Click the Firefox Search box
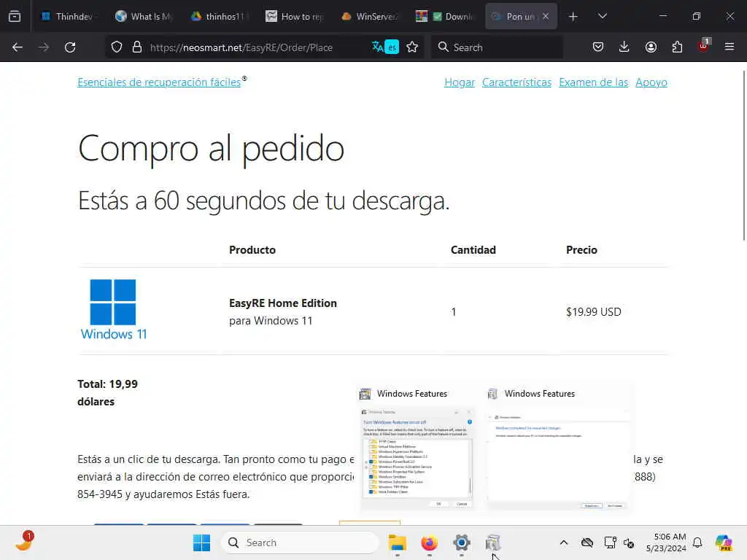 point(497,47)
